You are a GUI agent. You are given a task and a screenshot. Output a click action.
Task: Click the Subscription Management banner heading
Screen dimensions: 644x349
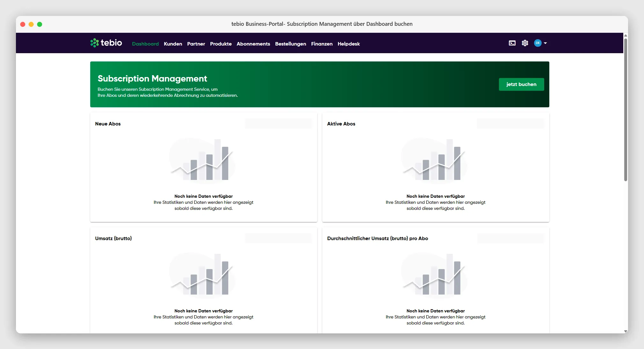click(x=152, y=78)
